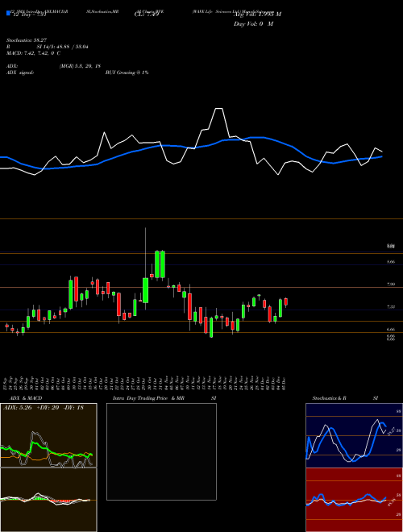Click the 'ADX signal:' label
This screenshot has height=532, width=403.
[20, 73]
